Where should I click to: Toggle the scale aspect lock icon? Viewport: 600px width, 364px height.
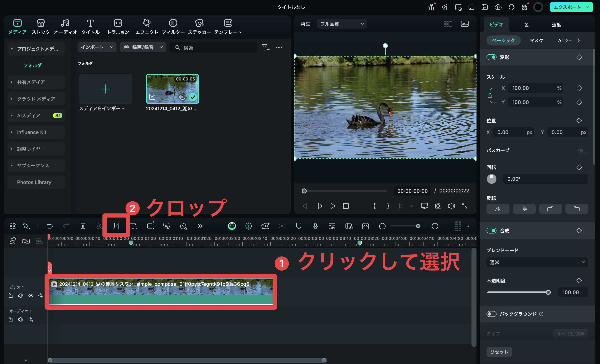coord(490,95)
